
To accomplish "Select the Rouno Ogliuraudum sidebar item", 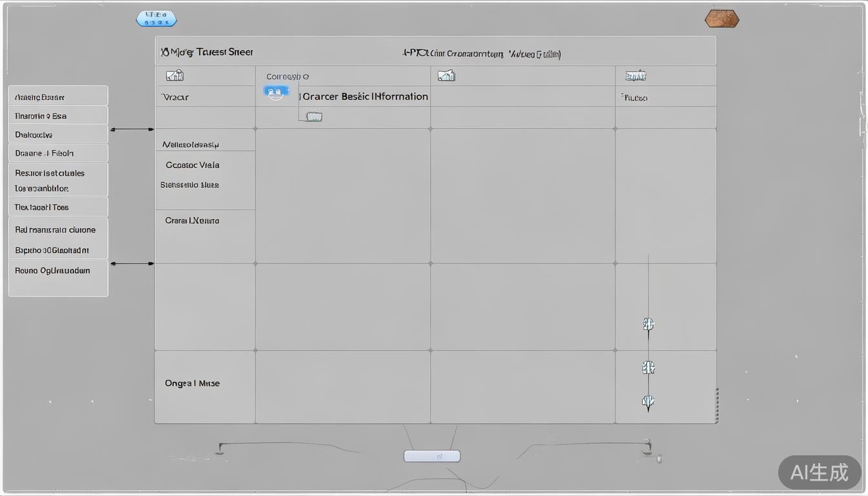I will tap(58, 271).
